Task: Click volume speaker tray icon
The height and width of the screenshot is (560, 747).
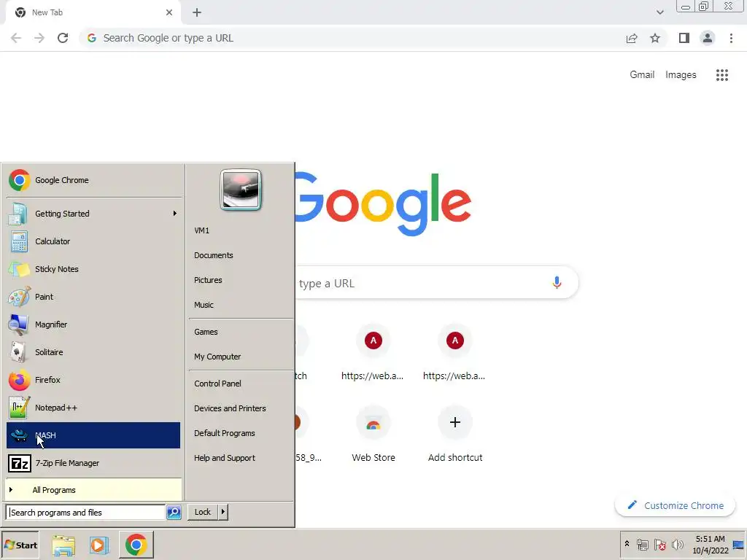Action: tap(678, 544)
